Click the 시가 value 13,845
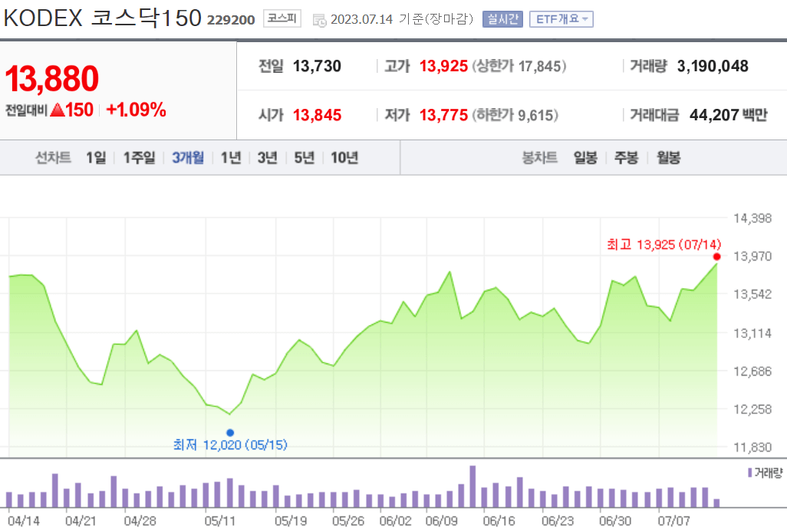This screenshot has width=787, height=532. coord(317,115)
